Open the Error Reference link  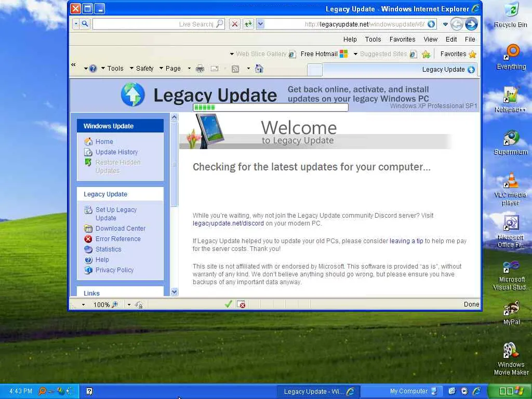[x=118, y=239]
